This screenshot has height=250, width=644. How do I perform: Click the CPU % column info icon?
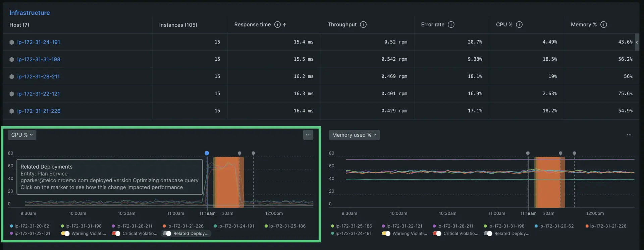519,24
